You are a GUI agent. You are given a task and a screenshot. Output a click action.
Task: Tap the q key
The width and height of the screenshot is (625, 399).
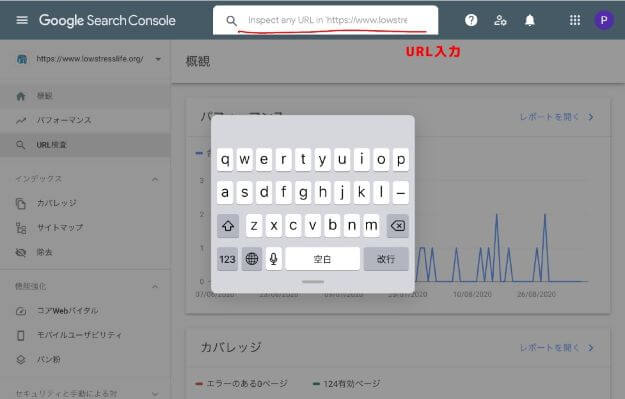[225, 159]
